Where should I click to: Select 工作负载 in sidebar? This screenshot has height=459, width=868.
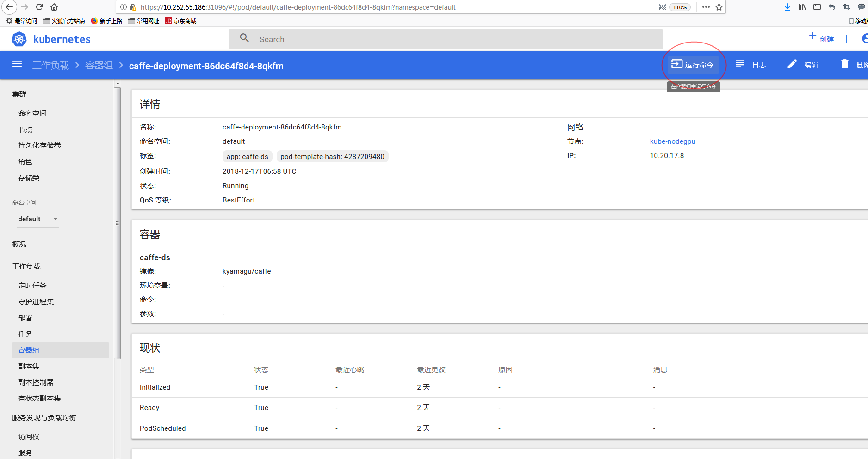(x=26, y=266)
